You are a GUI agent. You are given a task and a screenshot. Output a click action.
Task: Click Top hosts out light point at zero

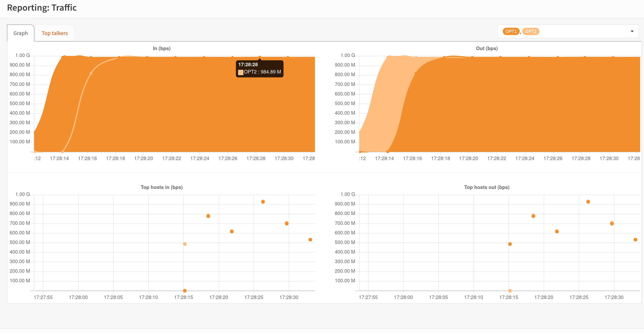click(510, 291)
